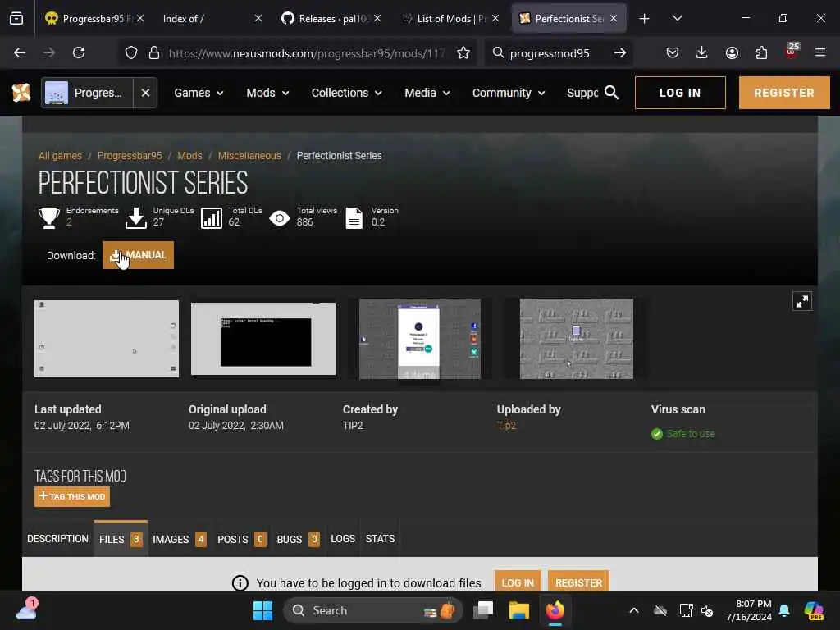This screenshot has width=840, height=630.
Task: Open File Explorer from the taskbar
Action: [518, 610]
